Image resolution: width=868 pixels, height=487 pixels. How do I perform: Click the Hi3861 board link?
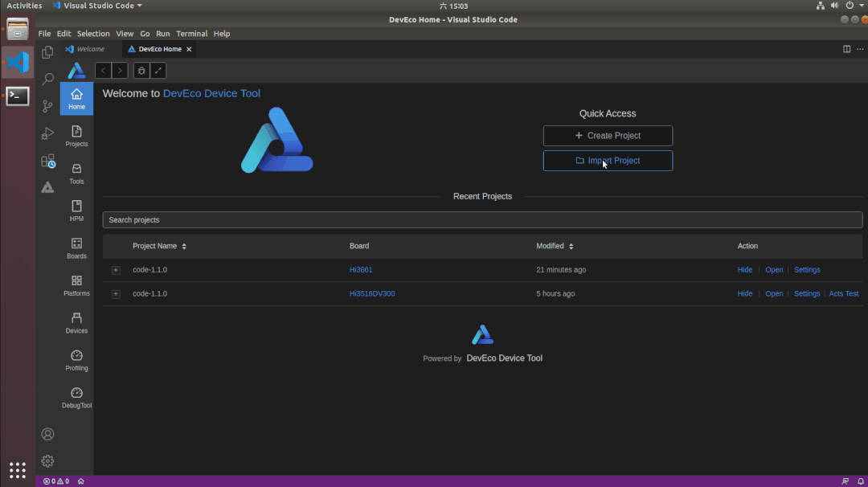pyautogui.click(x=361, y=270)
